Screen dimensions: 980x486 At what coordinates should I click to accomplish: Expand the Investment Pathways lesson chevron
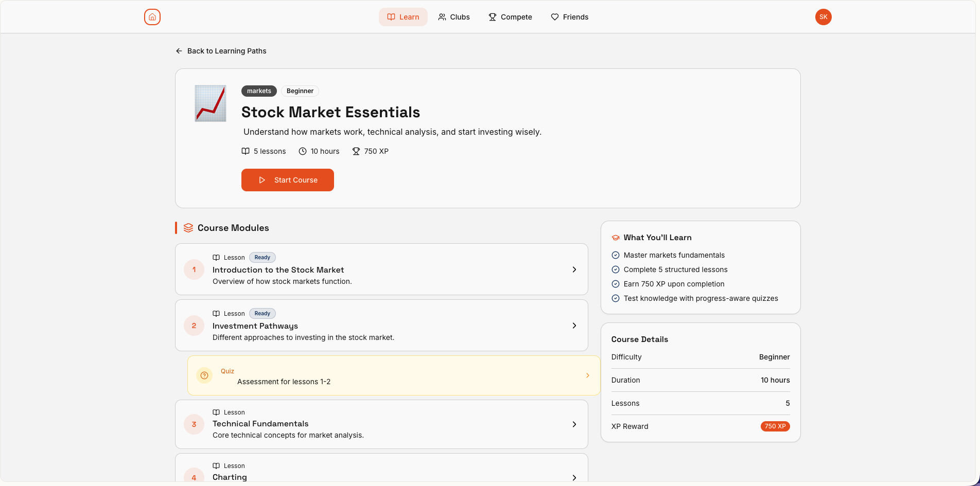pyautogui.click(x=574, y=326)
